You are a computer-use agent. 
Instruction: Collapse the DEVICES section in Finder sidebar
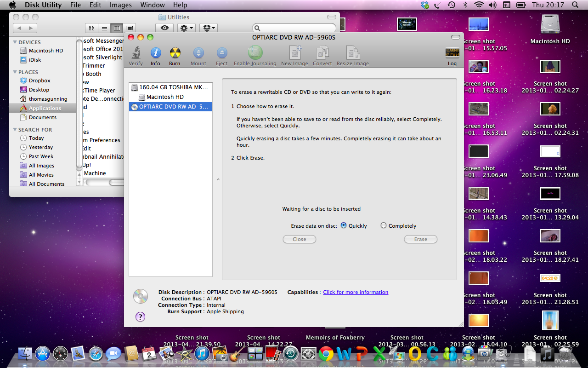coord(15,42)
